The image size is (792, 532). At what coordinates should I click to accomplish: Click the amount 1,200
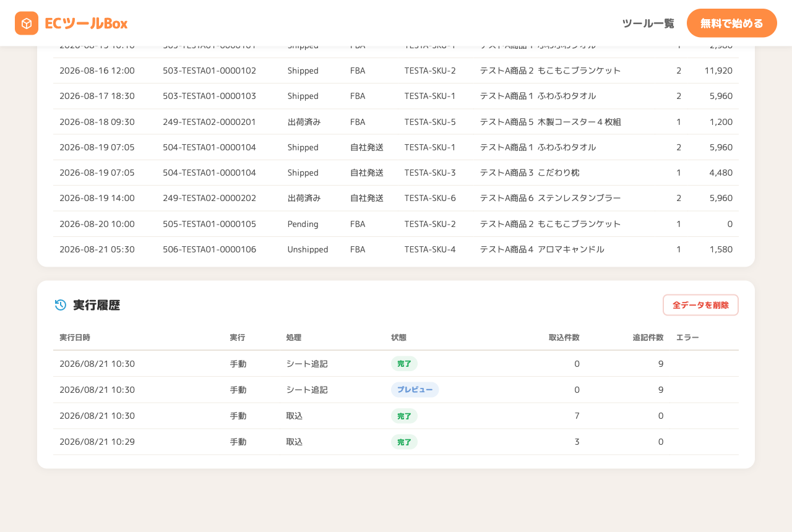click(721, 122)
